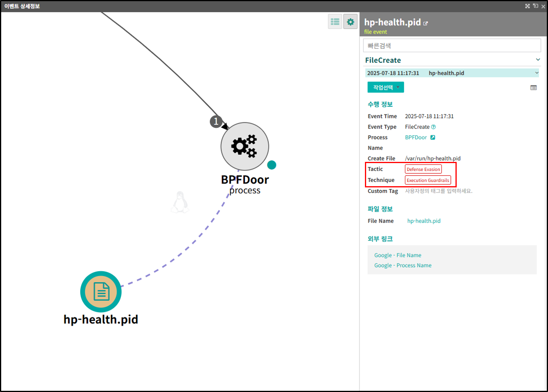The image size is (548, 392).
Task: Open Google - File Name link
Action: 398,255
